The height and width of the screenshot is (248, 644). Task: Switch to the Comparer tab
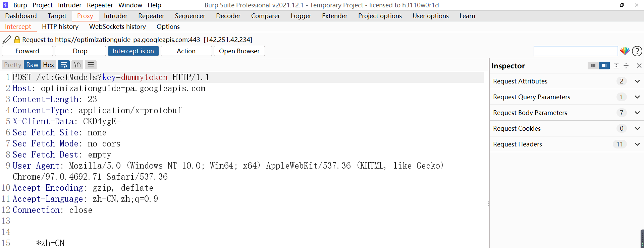(x=266, y=16)
